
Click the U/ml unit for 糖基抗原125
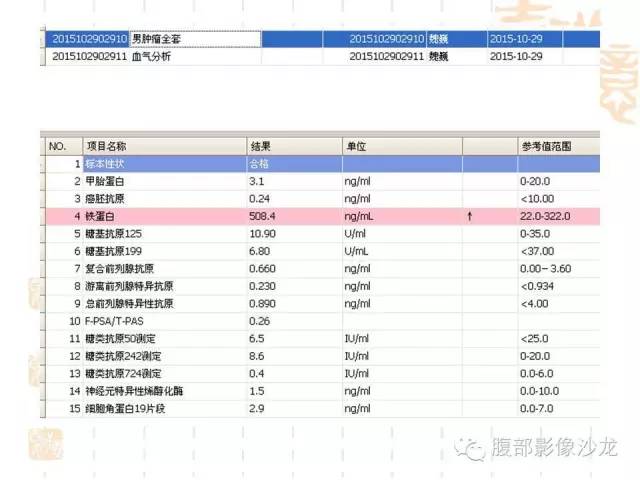tap(355, 234)
